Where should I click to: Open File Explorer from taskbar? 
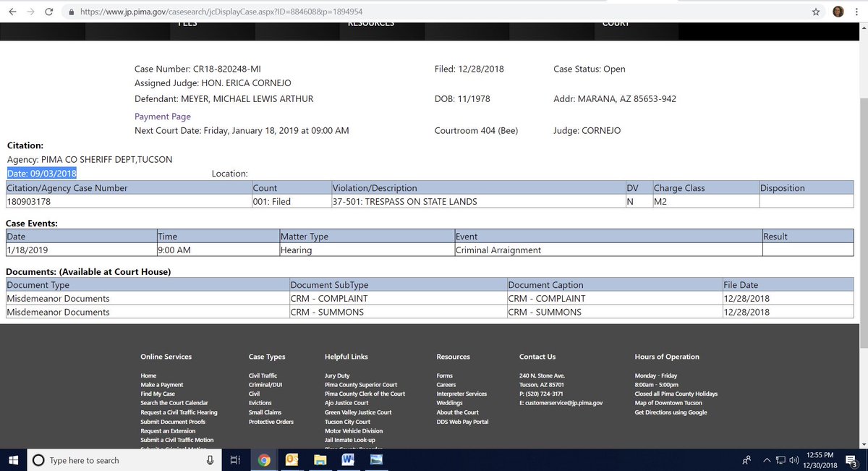click(320, 460)
